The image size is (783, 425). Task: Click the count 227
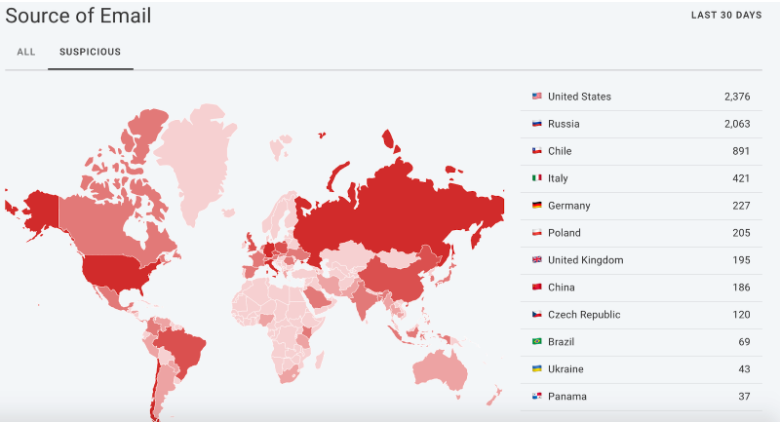(741, 206)
